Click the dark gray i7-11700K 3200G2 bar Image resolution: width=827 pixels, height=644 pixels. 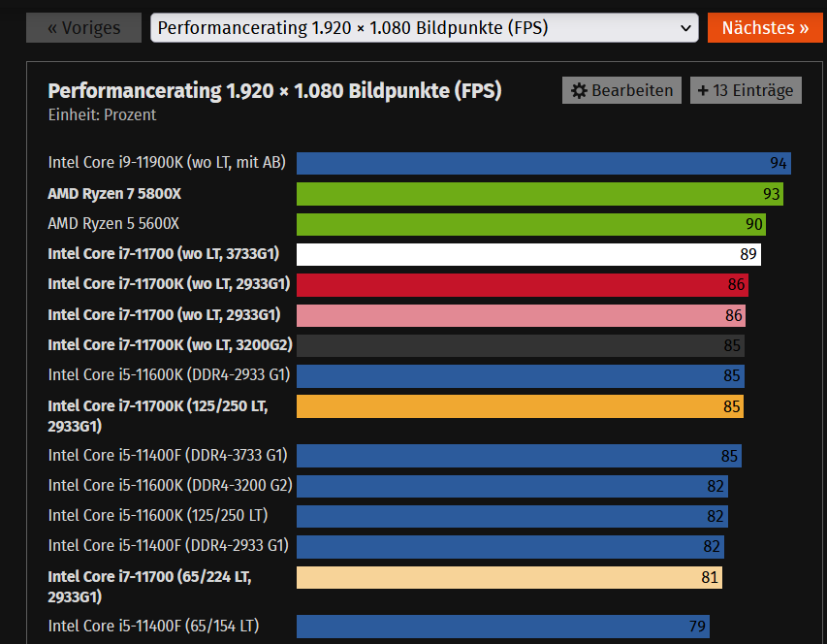pos(521,345)
